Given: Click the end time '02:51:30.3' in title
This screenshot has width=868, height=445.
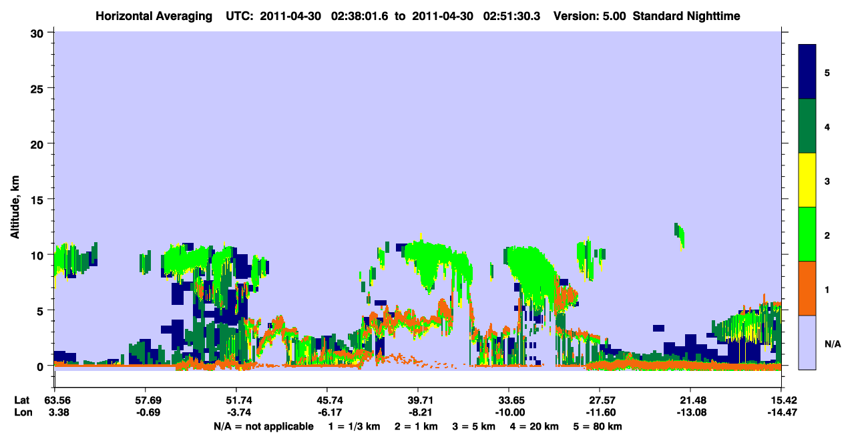Looking at the screenshot, I should [513, 16].
